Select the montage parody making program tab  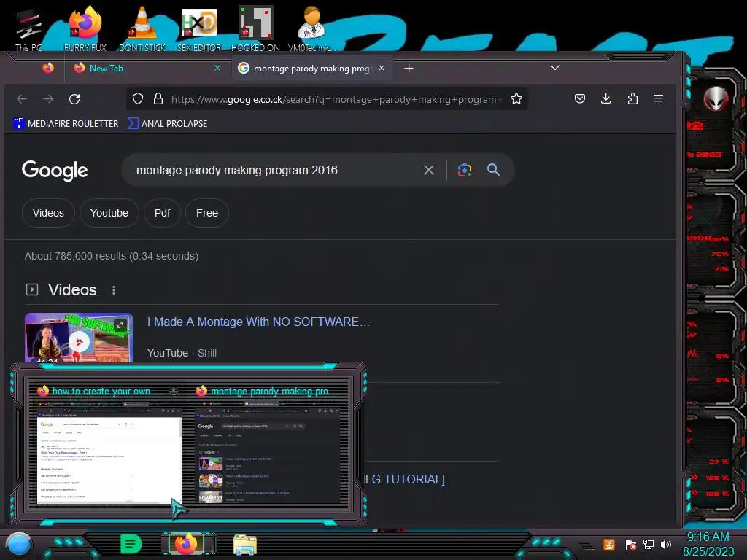(312, 68)
